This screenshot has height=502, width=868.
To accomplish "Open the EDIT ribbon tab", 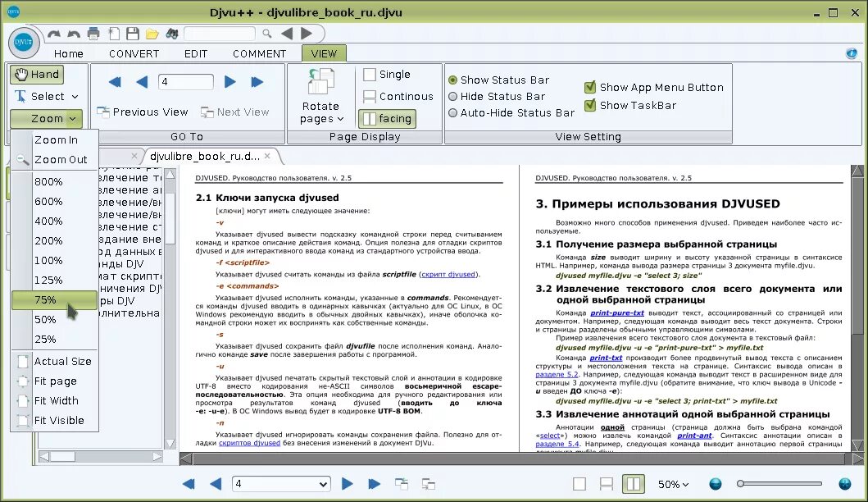I will (x=196, y=54).
